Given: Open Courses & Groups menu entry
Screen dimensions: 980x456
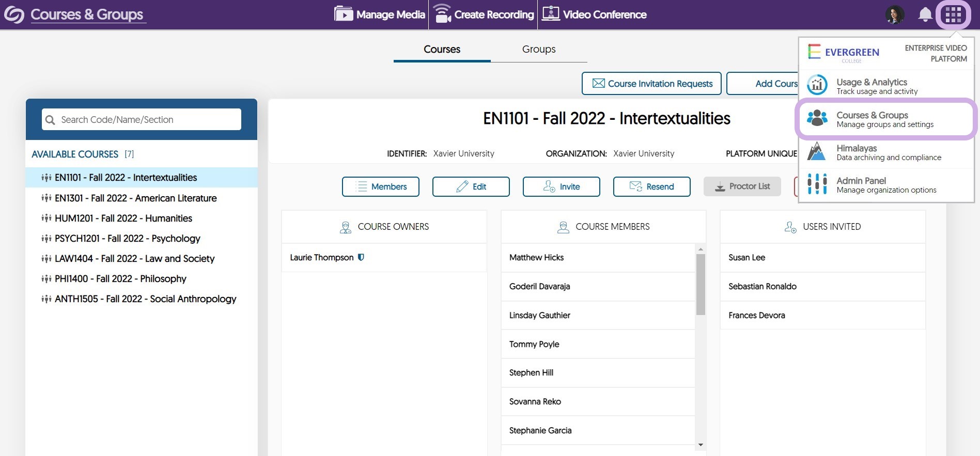Looking at the screenshot, I should tap(885, 119).
